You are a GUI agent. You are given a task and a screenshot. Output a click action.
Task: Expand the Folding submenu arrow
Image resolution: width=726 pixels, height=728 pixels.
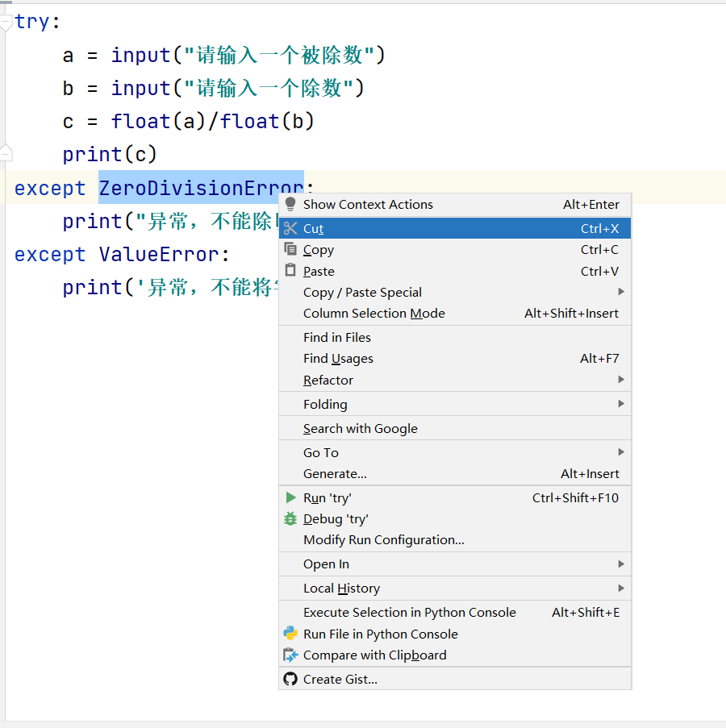pos(621,403)
